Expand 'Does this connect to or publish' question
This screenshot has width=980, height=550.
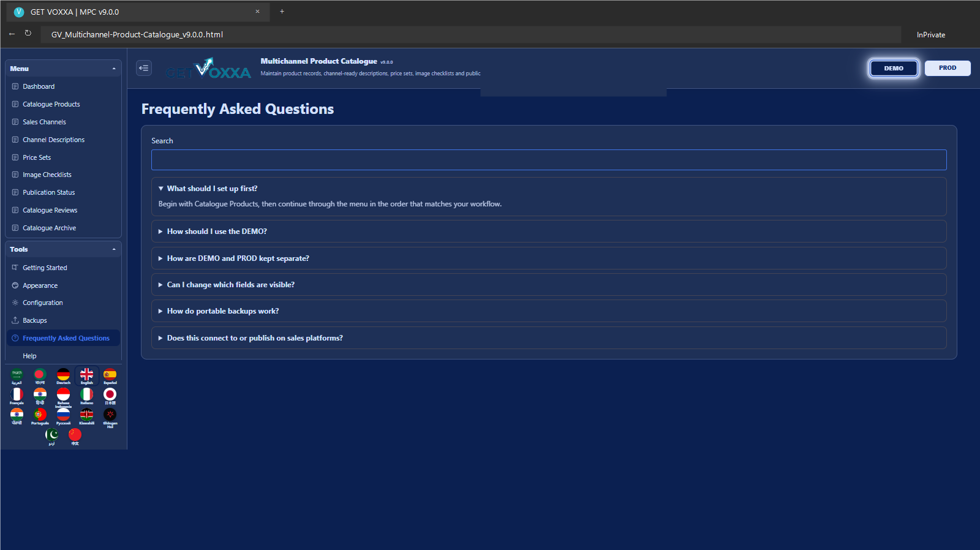tap(549, 338)
